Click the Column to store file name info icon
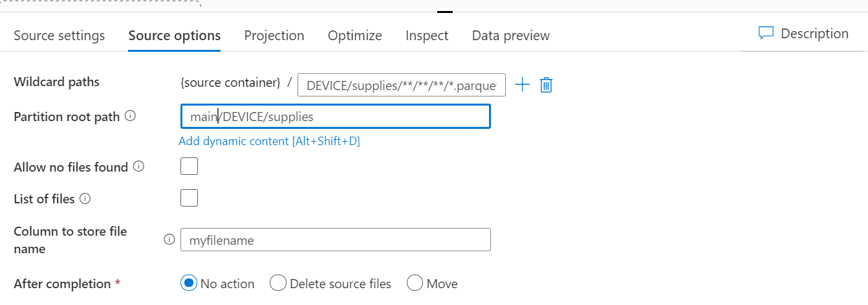The height and width of the screenshot is (305, 868). [169, 240]
